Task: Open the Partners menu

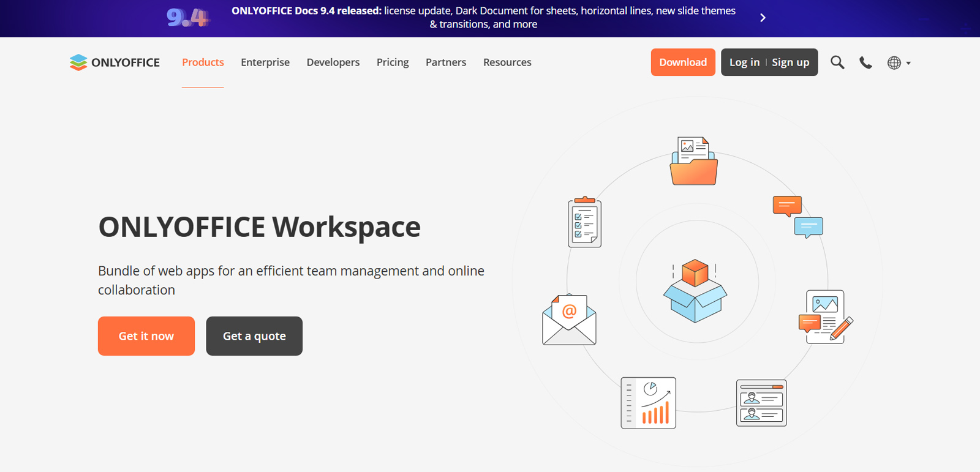Action: coord(446,62)
